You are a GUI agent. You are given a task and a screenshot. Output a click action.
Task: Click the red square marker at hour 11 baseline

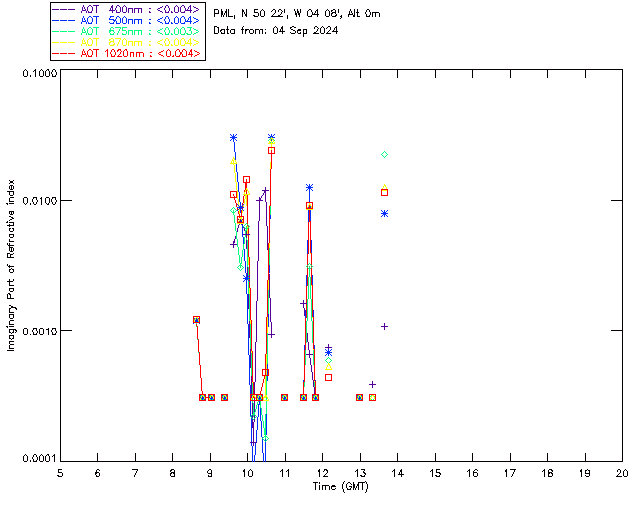tap(284, 398)
